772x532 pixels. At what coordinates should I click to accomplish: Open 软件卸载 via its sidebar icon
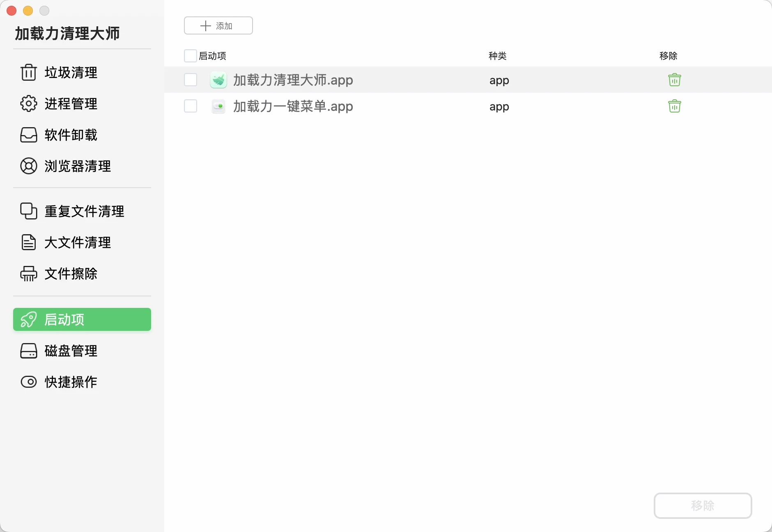28,135
